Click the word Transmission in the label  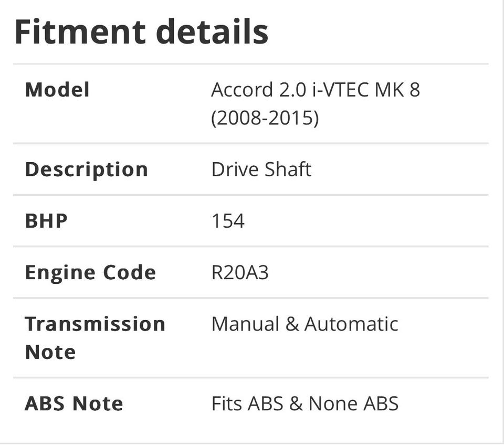(x=95, y=324)
